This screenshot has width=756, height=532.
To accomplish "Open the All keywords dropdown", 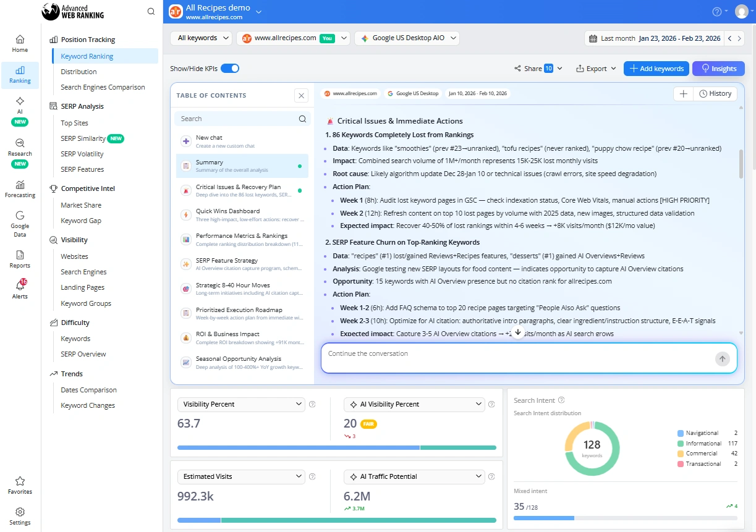I will click(201, 38).
